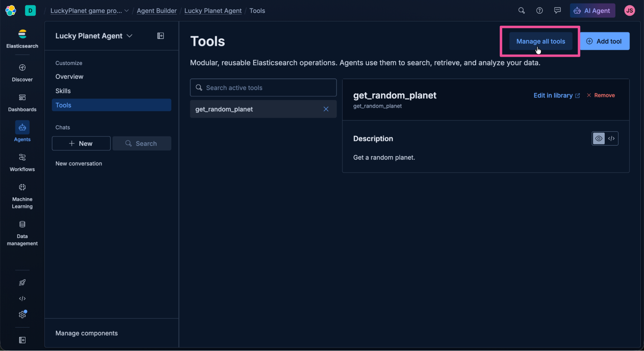
Task: Focus the Search active tools field
Action: click(263, 88)
